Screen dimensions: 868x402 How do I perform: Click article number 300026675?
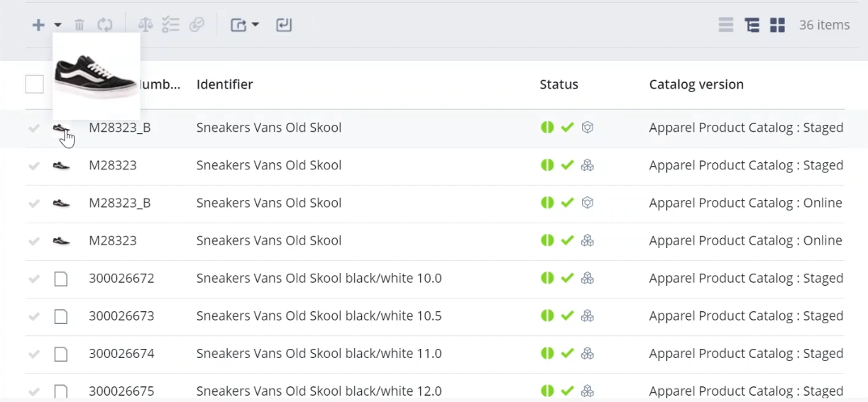121,391
